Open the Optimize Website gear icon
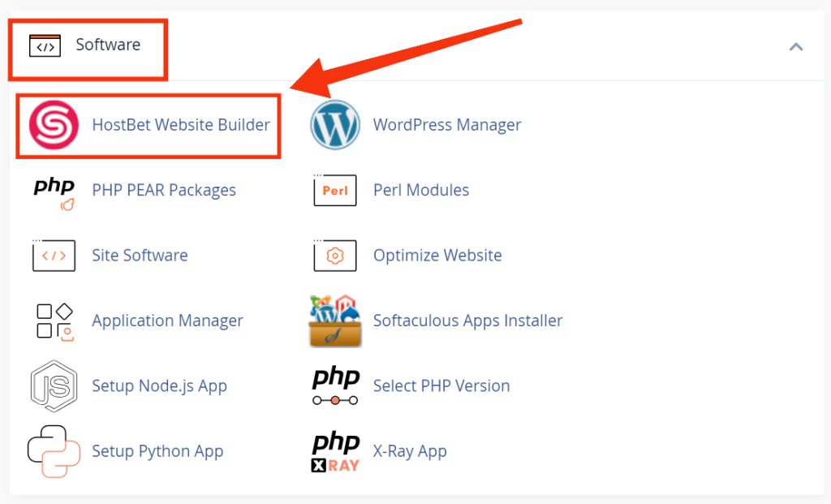The width and height of the screenshot is (831, 504). pos(335,255)
